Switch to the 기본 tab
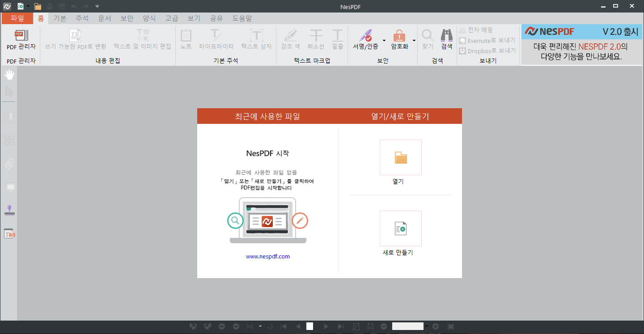The image size is (644, 334). click(x=59, y=18)
